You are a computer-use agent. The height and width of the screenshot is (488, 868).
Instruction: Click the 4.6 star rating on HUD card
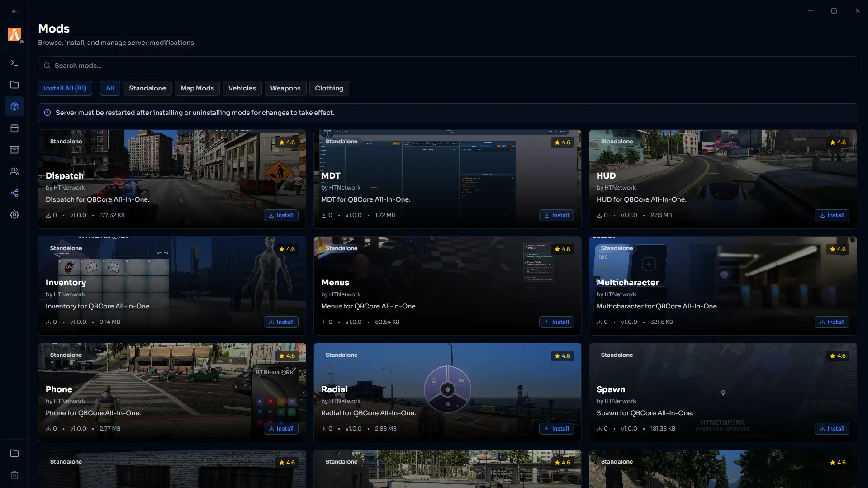[x=838, y=142]
